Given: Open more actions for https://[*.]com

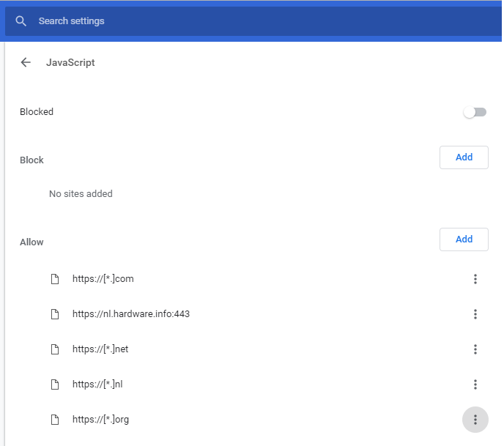Looking at the screenshot, I should pyautogui.click(x=475, y=279).
